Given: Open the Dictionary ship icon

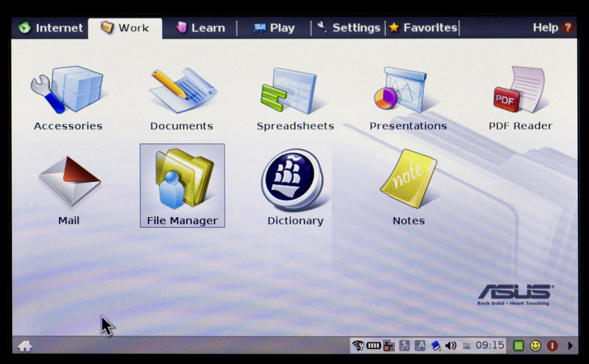Looking at the screenshot, I should 295,187.
